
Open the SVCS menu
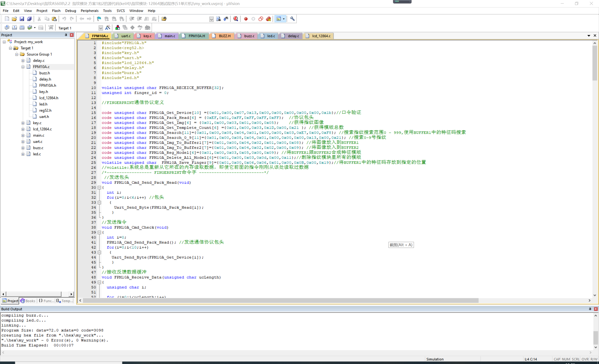click(121, 11)
